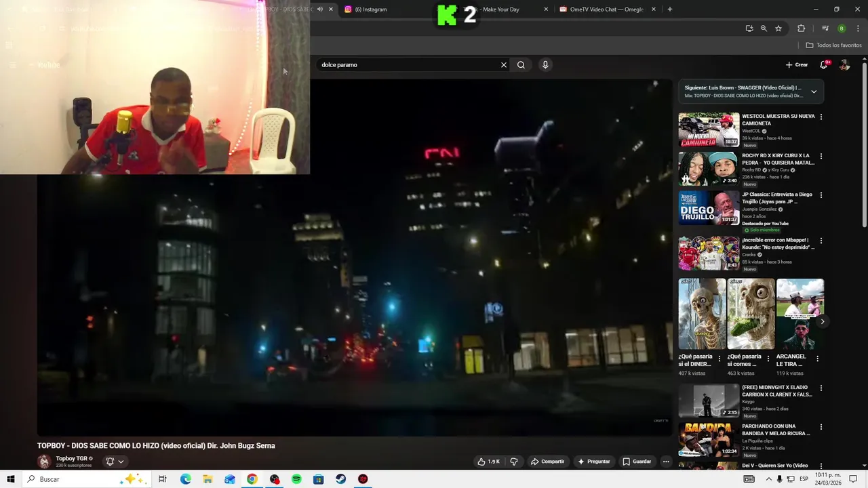The height and width of the screenshot is (488, 868).
Task: Open options menu for PARCHANDO CON UNA BANDIDA video
Action: click(x=821, y=426)
